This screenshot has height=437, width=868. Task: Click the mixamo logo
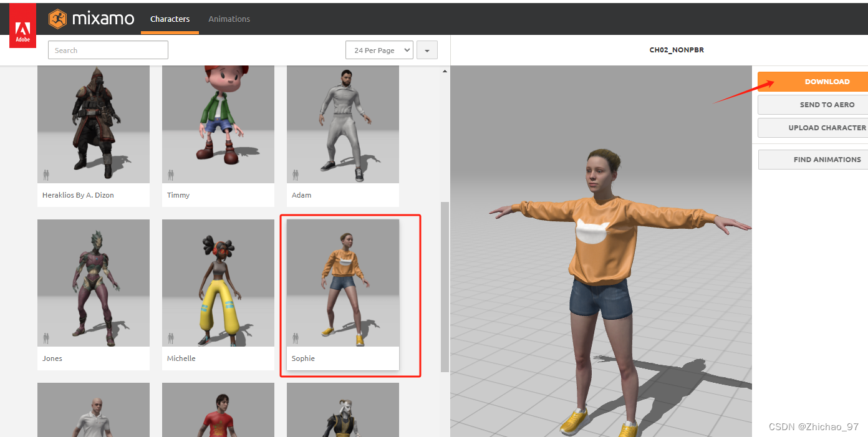coord(92,19)
